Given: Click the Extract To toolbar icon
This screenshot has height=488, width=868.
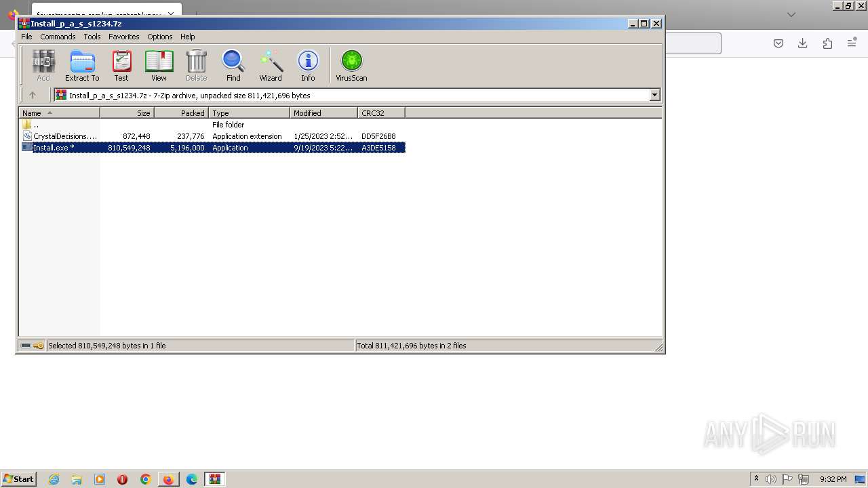Looking at the screenshot, I should click(82, 66).
